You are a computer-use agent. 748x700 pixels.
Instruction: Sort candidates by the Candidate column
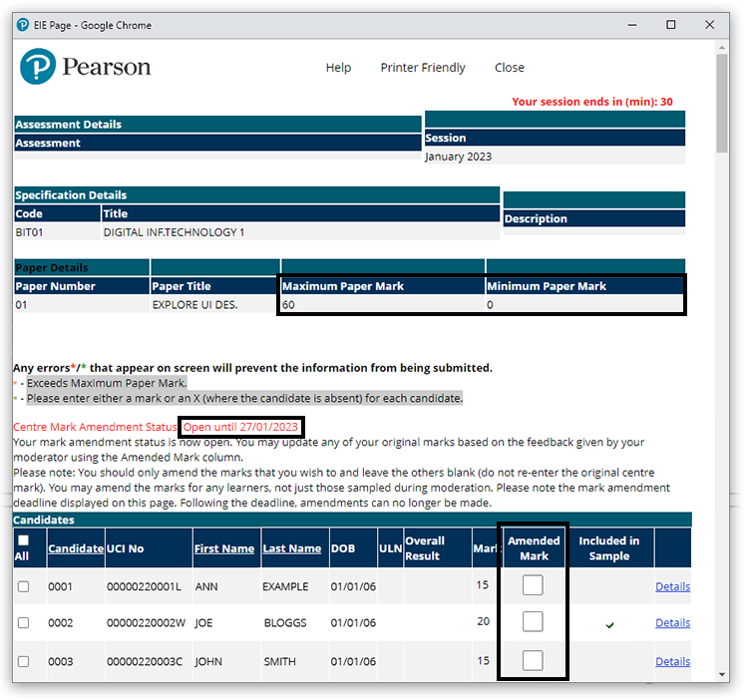coord(76,548)
